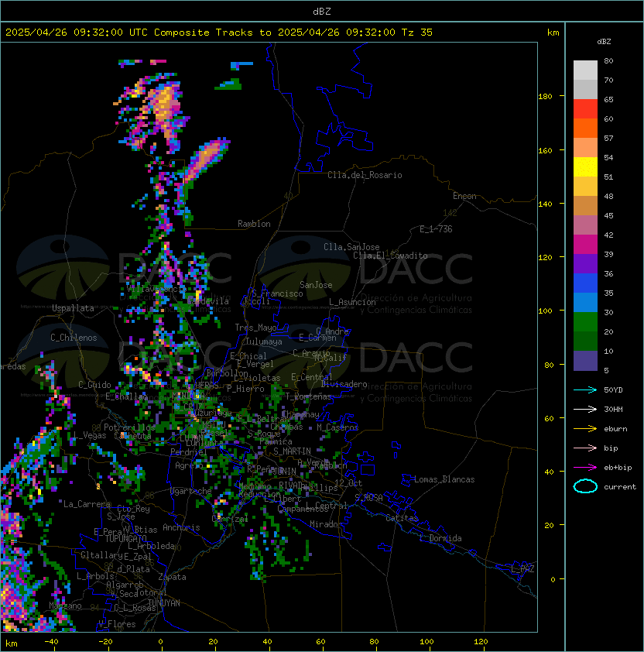The width and height of the screenshot is (644, 652).
Task: Click the cyan 50YD arrow in legend
Action: click(585, 390)
